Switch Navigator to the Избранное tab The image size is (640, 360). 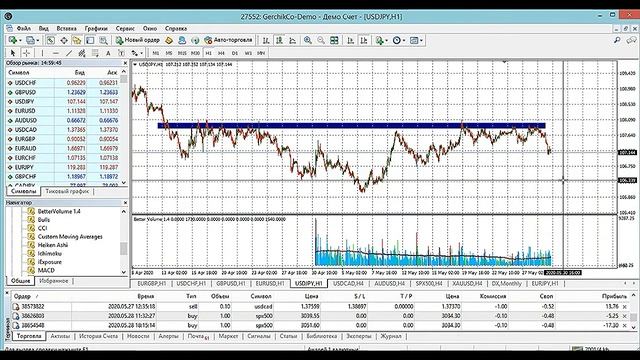53,281
